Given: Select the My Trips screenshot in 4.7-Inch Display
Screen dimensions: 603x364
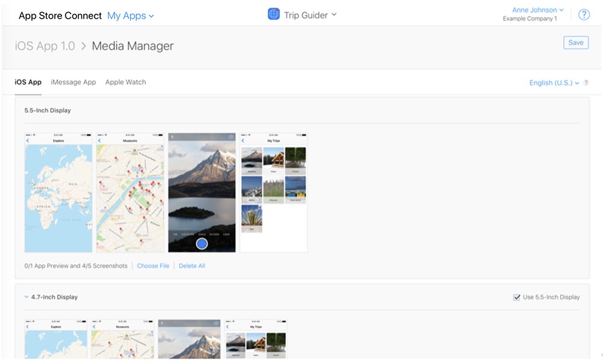Looking at the screenshot, I should click(256, 339).
